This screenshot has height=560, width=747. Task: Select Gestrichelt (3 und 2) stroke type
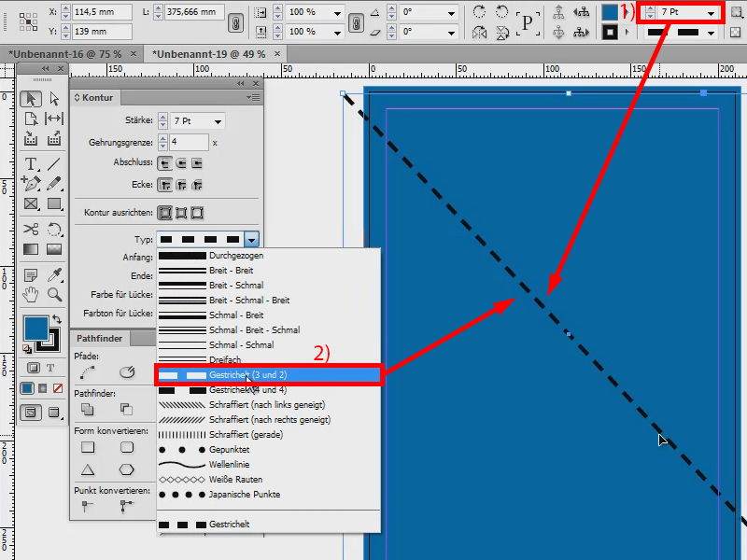269,375
